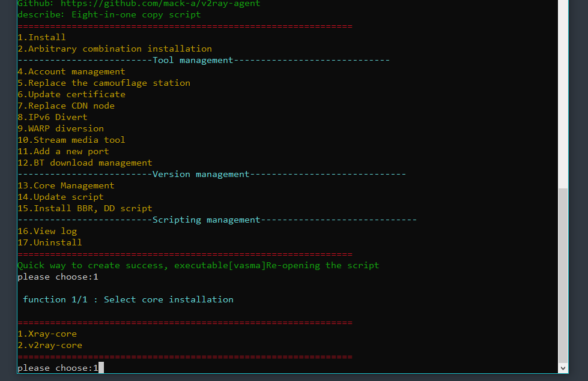Image resolution: width=588 pixels, height=381 pixels.
Task: Click the '1.Install' menu line
Action: (41, 37)
